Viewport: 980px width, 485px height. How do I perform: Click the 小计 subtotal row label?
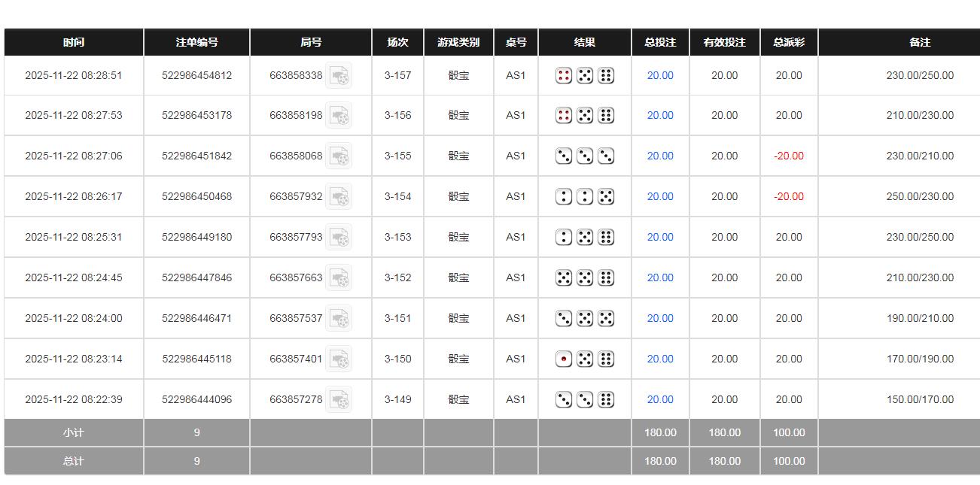click(x=74, y=433)
